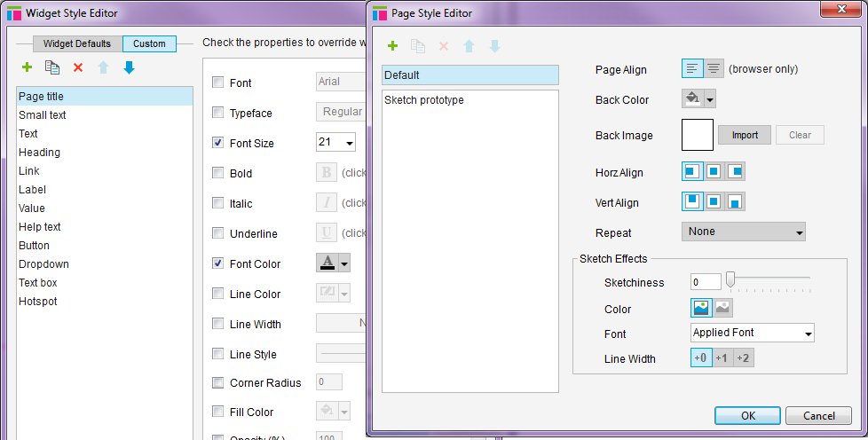This screenshot has width=868, height=440.
Task: Open the Font Color picker arrow
Action: click(344, 263)
